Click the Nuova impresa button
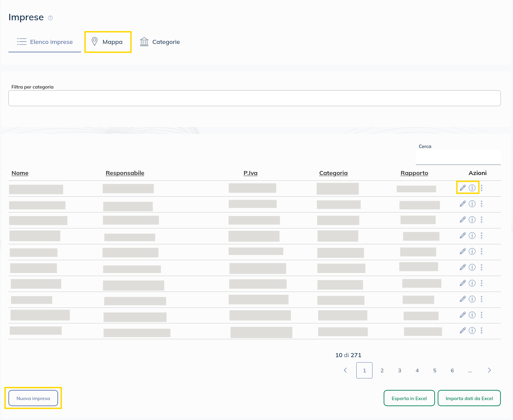 click(x=33, y=398)
